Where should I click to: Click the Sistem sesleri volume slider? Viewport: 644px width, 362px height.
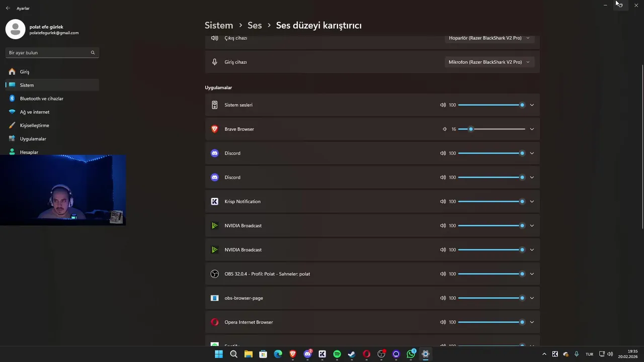(x=492, y=105)
